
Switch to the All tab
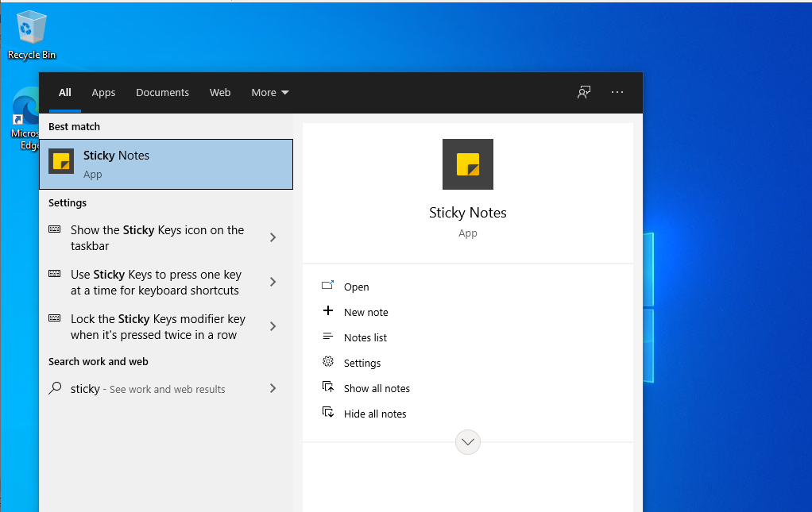click(64, 93)
